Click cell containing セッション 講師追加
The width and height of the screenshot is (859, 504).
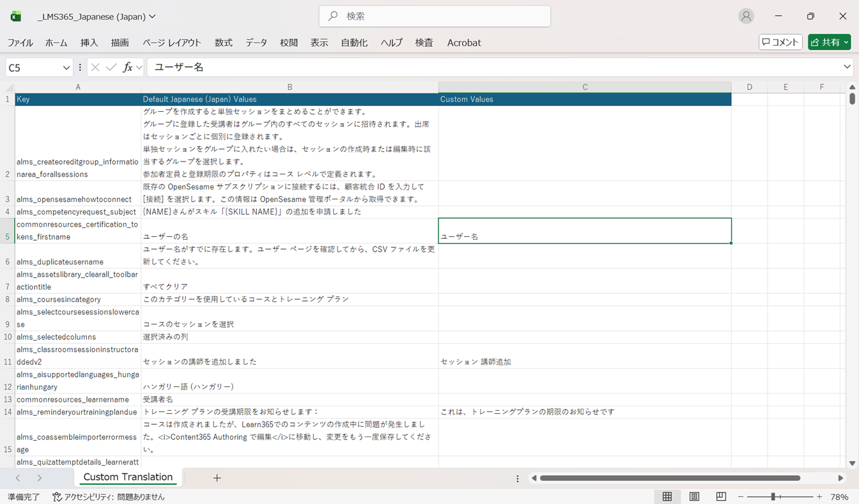click(x=585, y=356)
